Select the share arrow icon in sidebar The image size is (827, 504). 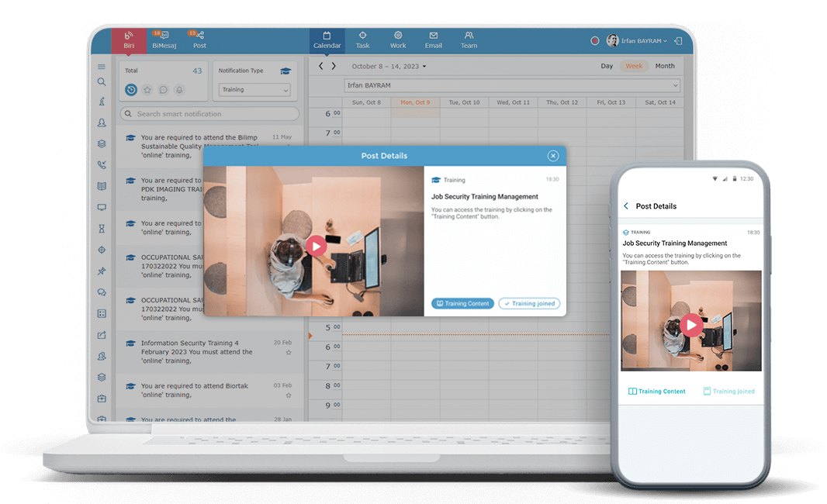point(102,335)
